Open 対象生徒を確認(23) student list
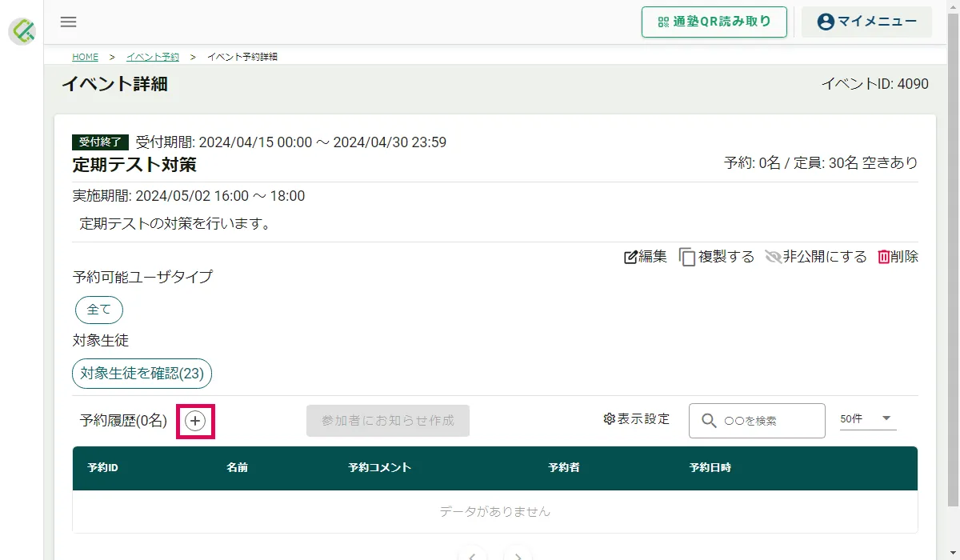Image resolution: width=960 pixels, height=560 pixels. [x=142, y=373]
